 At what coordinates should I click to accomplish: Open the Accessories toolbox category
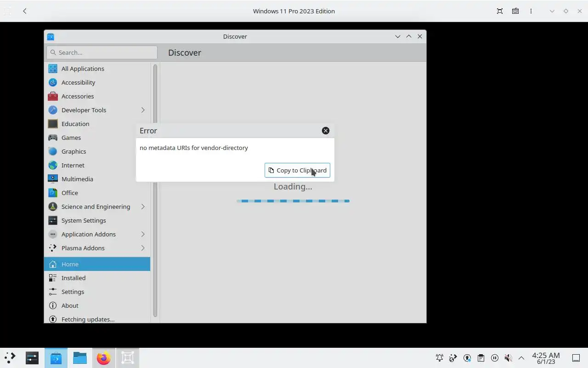click(97, 96)
